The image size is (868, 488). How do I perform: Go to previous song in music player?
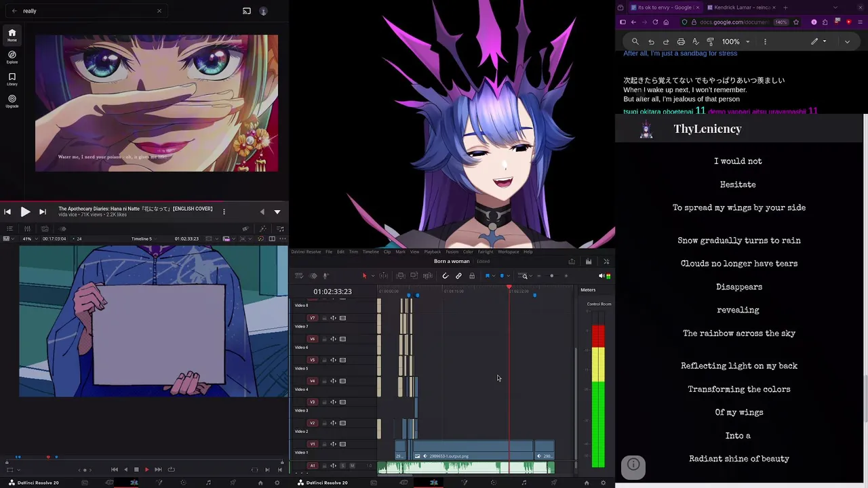click(7, 211)
